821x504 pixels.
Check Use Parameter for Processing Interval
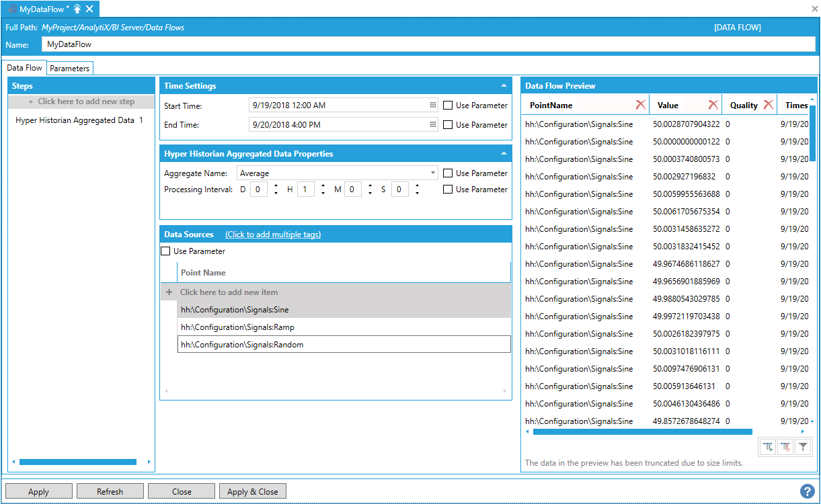point(448,190)
